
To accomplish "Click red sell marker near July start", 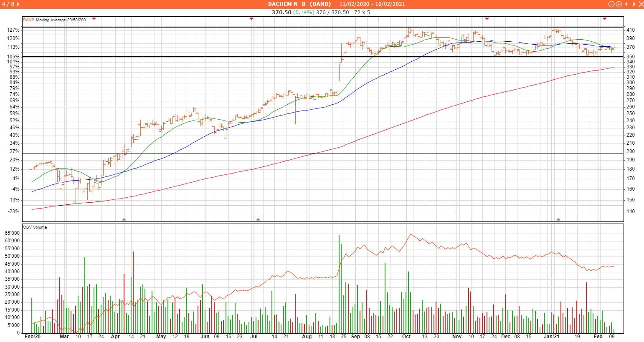I will pyautogui.click(x=251, y=19).
